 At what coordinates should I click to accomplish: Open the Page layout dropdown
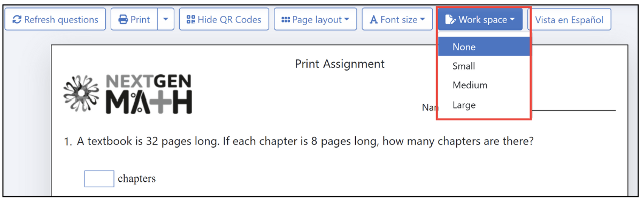pos(316,20)
